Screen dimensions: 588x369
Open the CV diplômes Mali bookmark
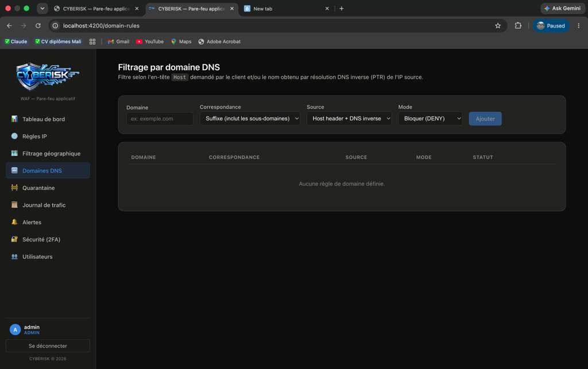coord(58,41)
